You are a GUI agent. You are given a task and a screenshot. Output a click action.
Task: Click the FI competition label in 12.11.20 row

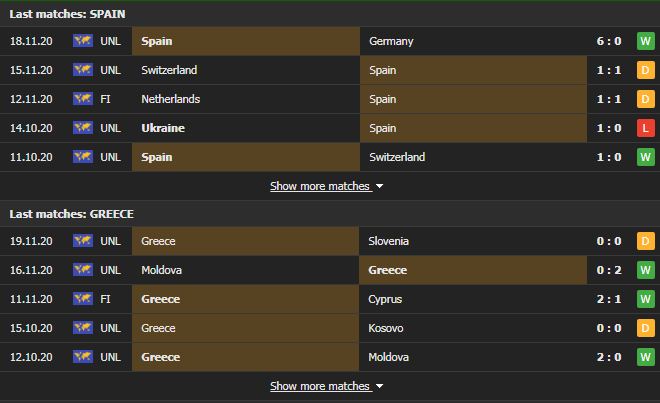pyautogui.click(x=105, y=99)
